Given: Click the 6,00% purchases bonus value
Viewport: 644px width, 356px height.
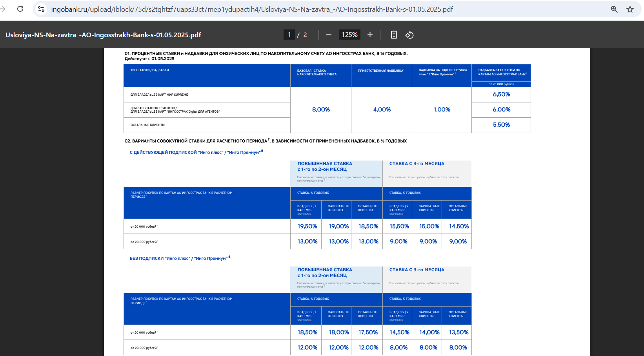Looking at the screenshot, I should [x=502, y=110].
